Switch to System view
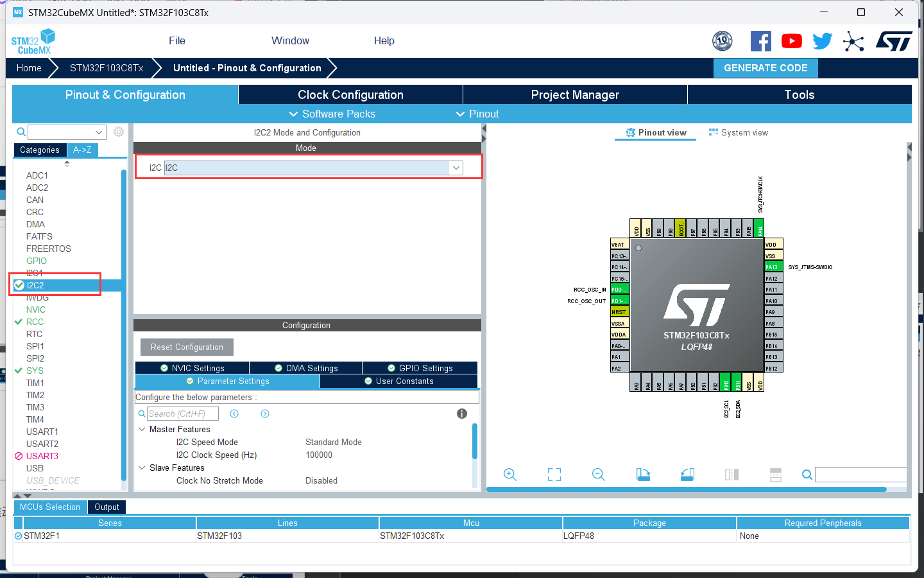Viewport: 924px width, 578px height. (x=739, y=132)
